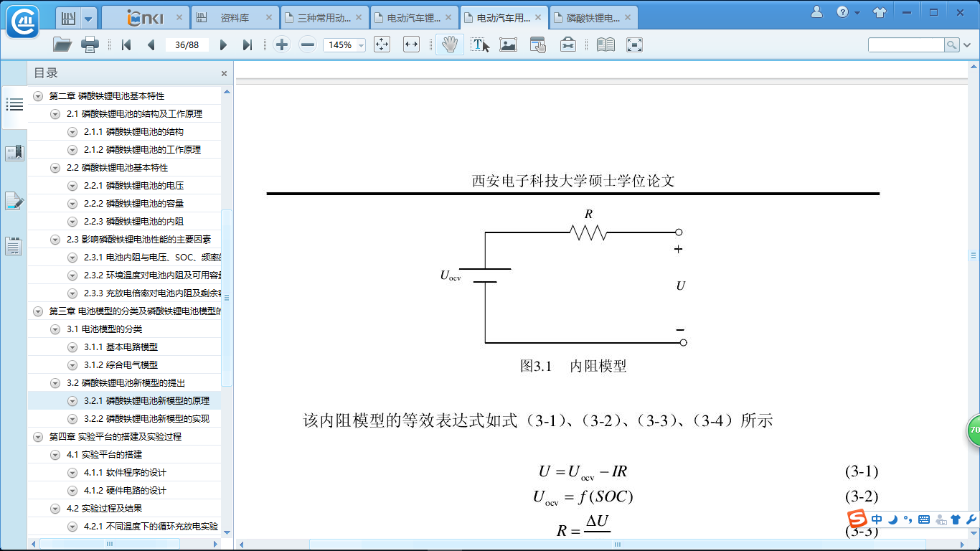
Task: Jump to the first page
Action: click(126, 44)
